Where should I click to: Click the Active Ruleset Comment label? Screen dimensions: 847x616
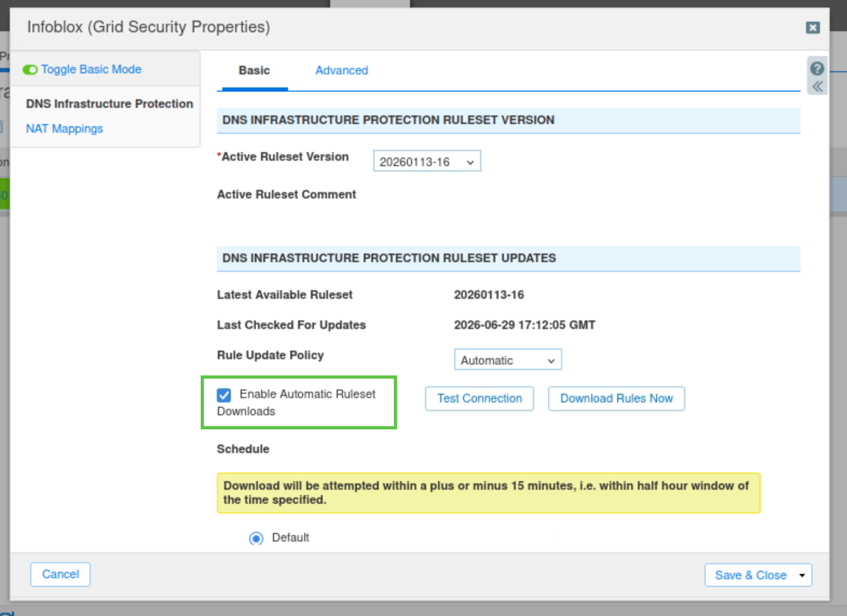pos(286,195)
